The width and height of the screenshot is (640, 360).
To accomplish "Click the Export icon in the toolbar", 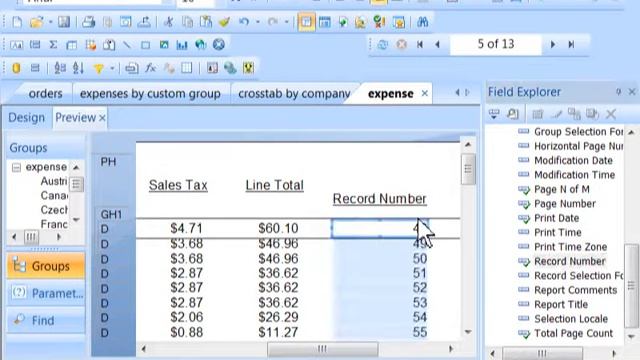I will tap(144, 22).
